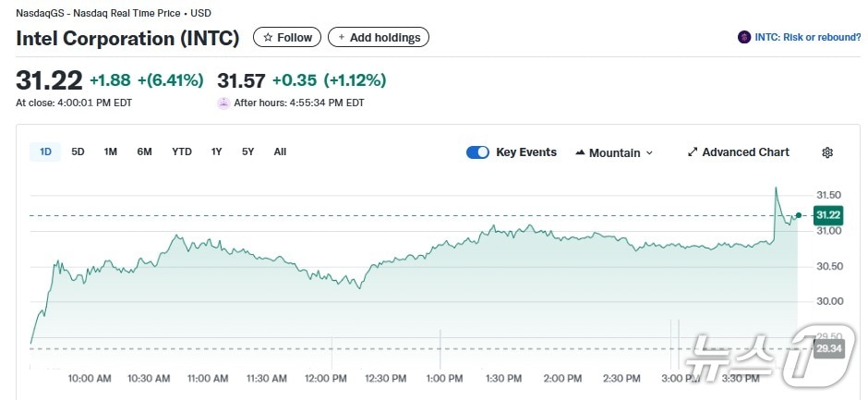Expand the Mountain chart style dropdown
This screenshot has width=868, height=400.
(x=649, y=153)
